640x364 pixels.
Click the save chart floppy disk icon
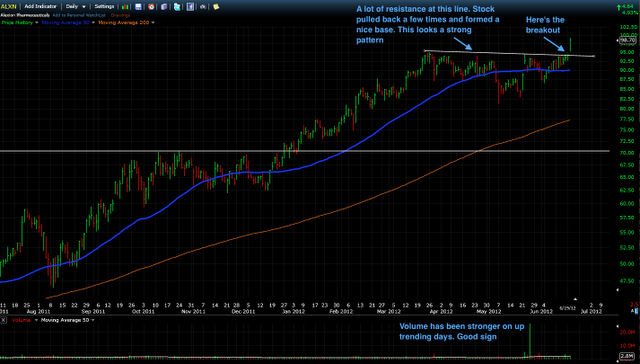[x=138, y=7]
